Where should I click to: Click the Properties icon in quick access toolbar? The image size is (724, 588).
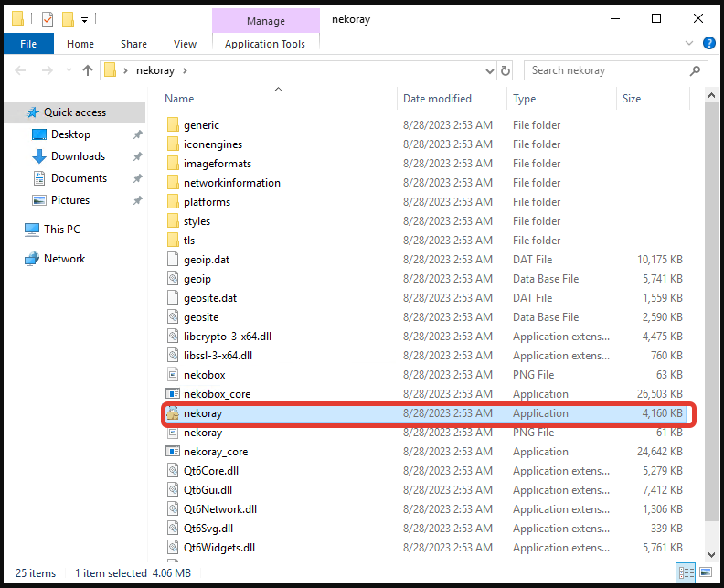(x=48, y=18)
